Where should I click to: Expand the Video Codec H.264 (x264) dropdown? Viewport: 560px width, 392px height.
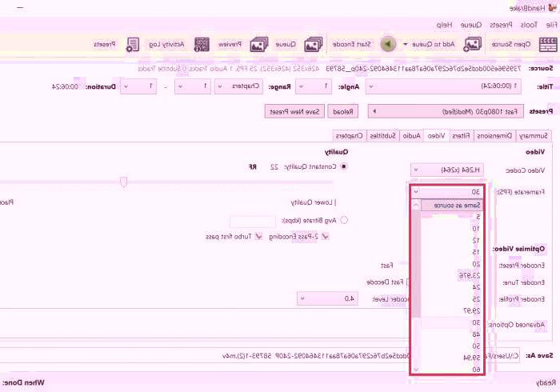click(447, 170)
